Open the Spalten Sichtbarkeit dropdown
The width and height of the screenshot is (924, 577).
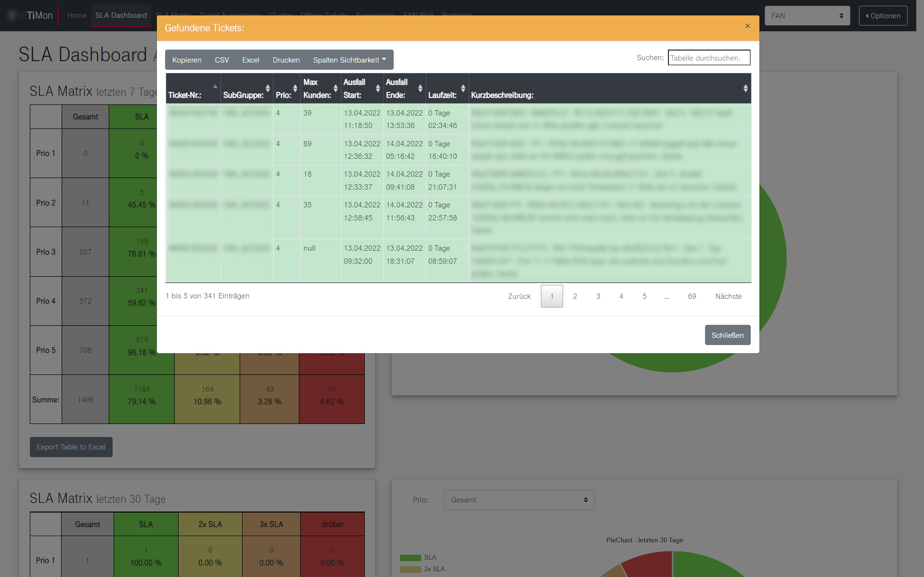350,60
